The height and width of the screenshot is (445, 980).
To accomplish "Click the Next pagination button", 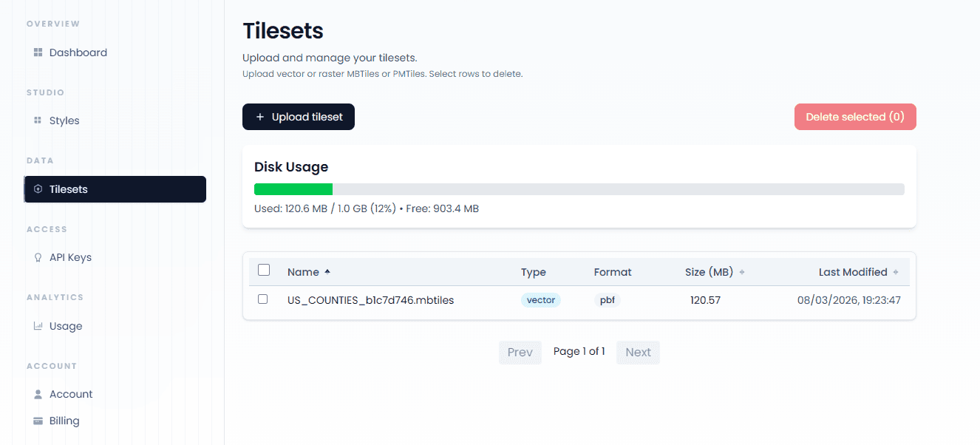I will pyautogui.click(x=637, y=352).
